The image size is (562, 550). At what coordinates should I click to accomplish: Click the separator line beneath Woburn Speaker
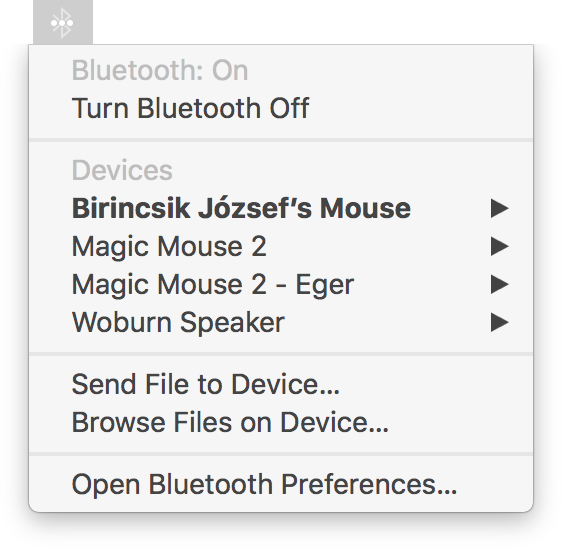pyautogui.click(x=281, y=354)
